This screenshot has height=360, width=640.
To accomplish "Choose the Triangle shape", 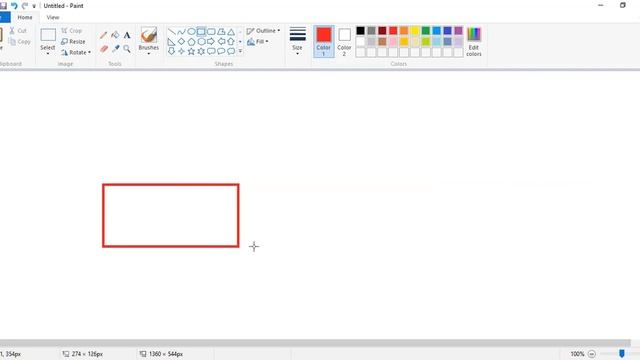I will pyautogui.click(x=231, y=31).
